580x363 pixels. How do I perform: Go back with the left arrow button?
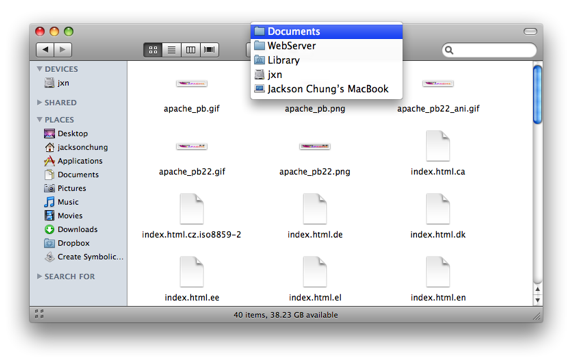click(45, 50)
